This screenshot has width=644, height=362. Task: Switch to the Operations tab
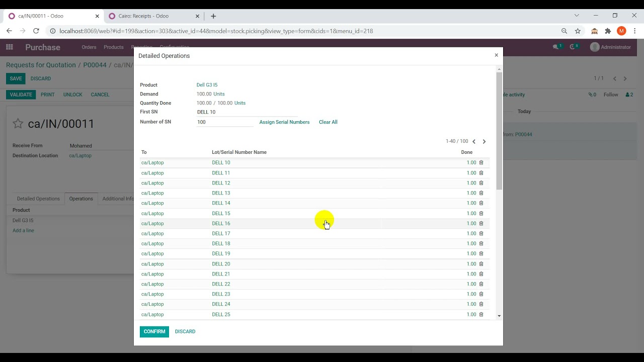coord(81,199)
